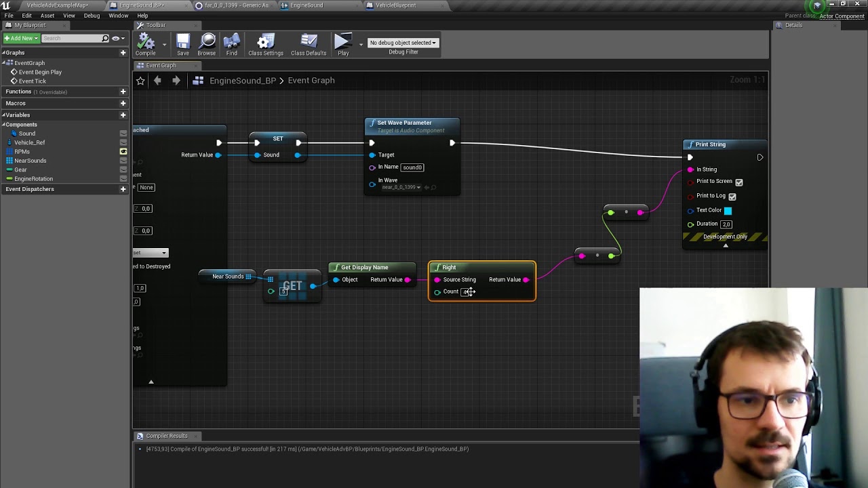Compile the blueprint

(x=145, y=45)
